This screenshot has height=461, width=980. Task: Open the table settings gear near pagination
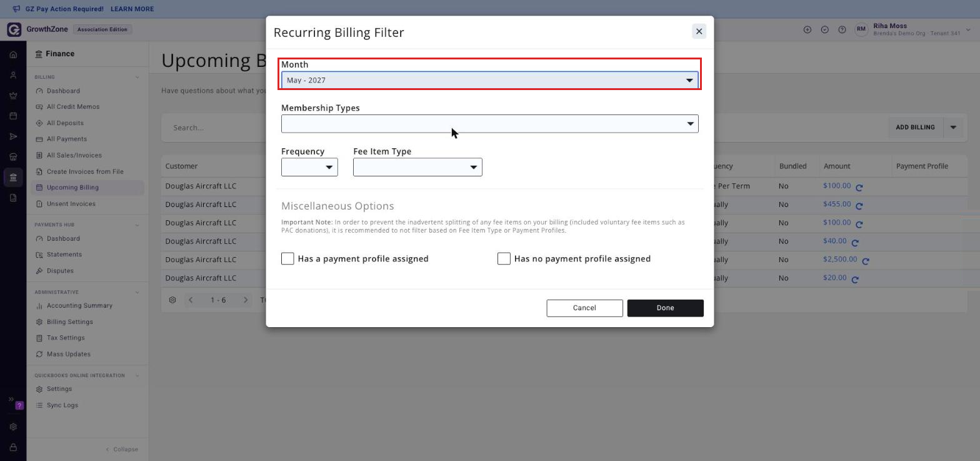click(x=172, y=300)
